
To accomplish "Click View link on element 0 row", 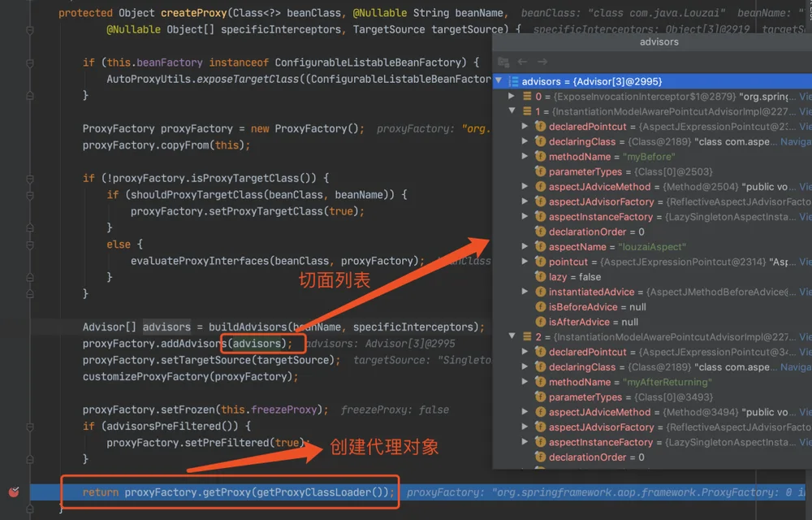I will coord(806,97).
